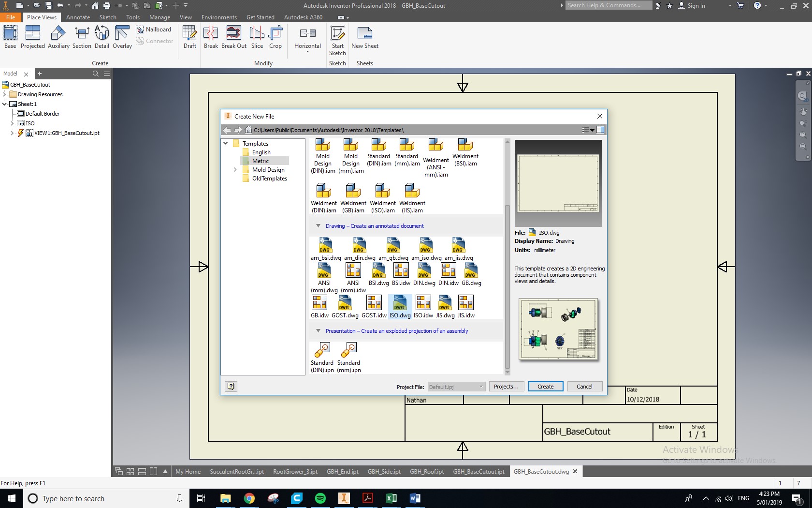
Task: Select the Projected view tool
Action: tap(33, 37)
